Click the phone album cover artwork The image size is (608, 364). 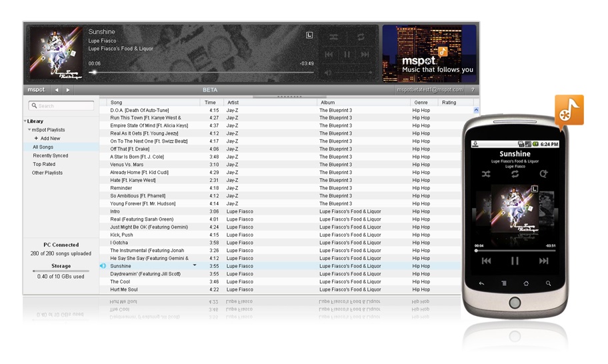515,209
